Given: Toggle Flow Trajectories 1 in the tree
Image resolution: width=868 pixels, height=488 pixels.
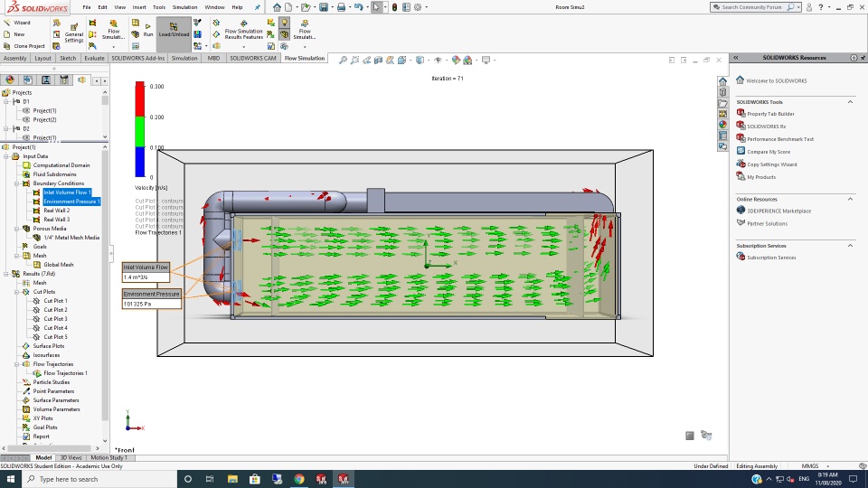Looking at the screenshot, I should [65, 373].
